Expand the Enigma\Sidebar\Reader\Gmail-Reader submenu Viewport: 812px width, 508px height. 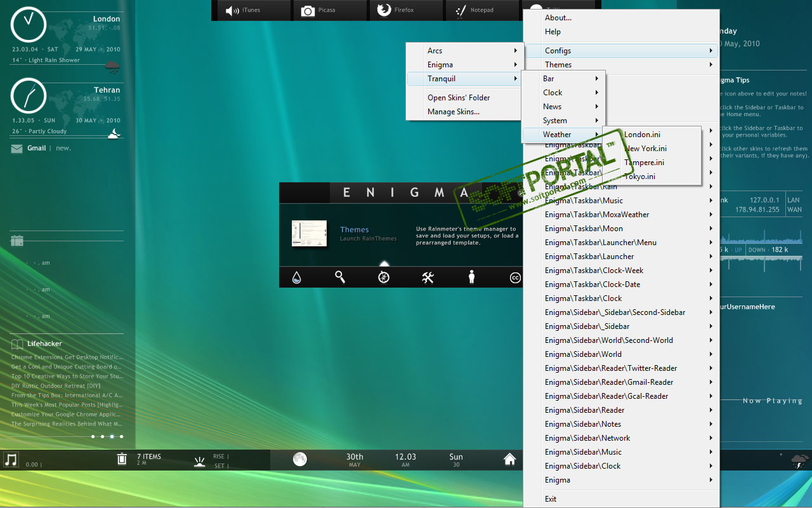pyautogui.click(x=621, y=382)
